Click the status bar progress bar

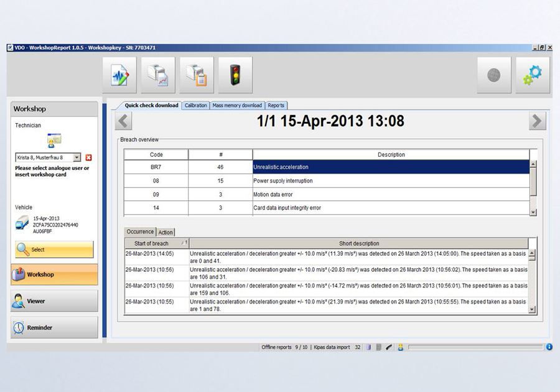[x=475, y=347]
